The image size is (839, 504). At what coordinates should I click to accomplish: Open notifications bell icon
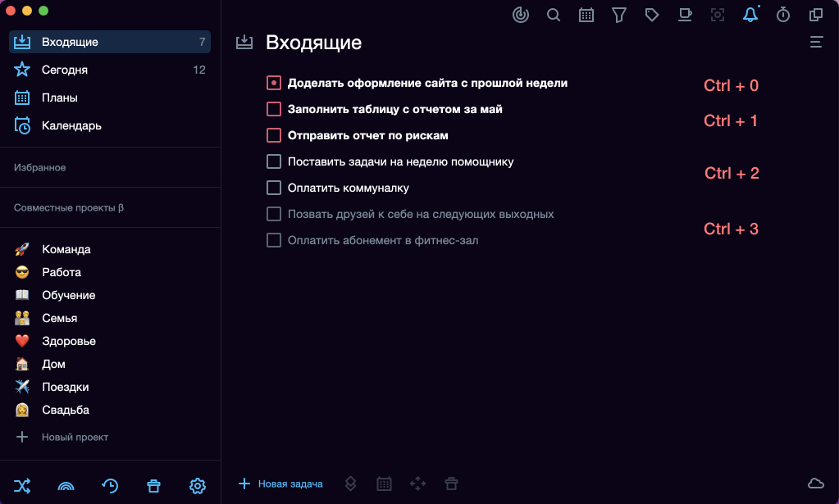click(x=750, y=15)
